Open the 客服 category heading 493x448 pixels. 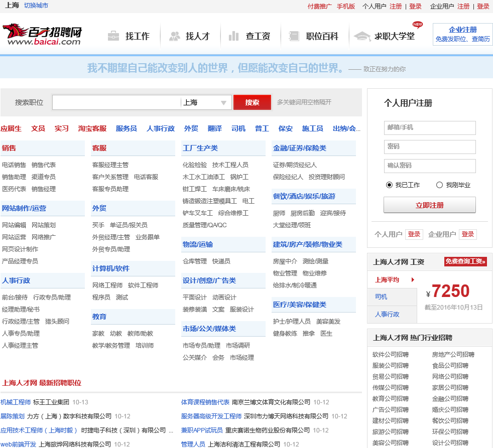click(99, 148)
